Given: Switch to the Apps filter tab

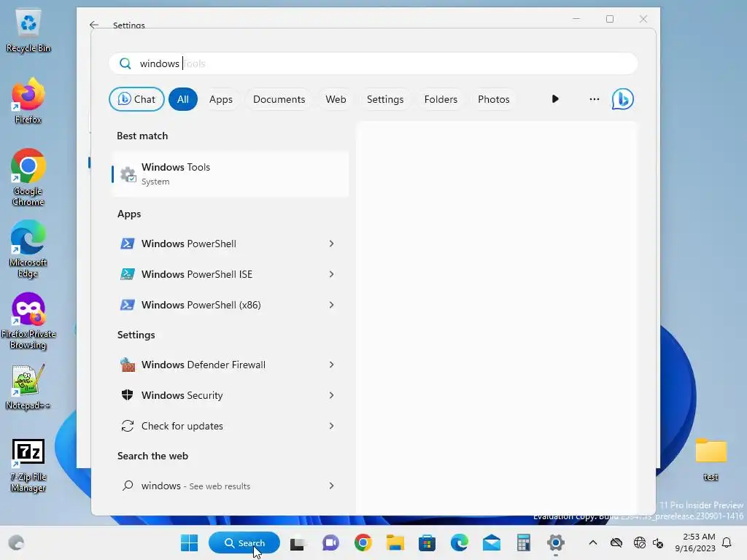Looking at the screenshot, I should click(x=221, y=99).
